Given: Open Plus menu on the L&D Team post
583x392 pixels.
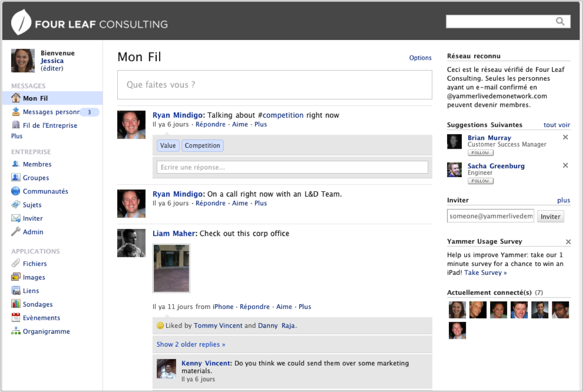Looking at the screenshot, I should [x=261, y=203].
